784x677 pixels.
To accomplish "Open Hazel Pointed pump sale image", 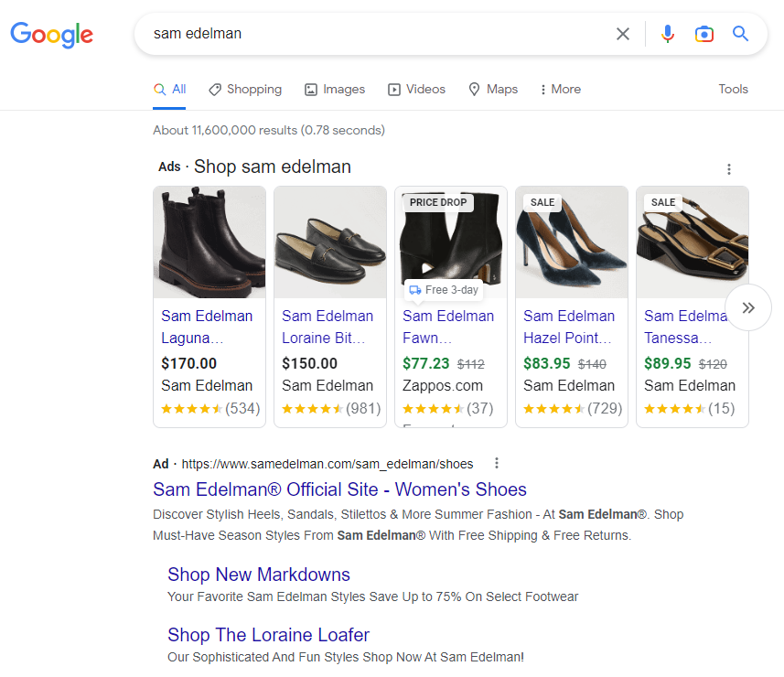I will tap(572, 242).
